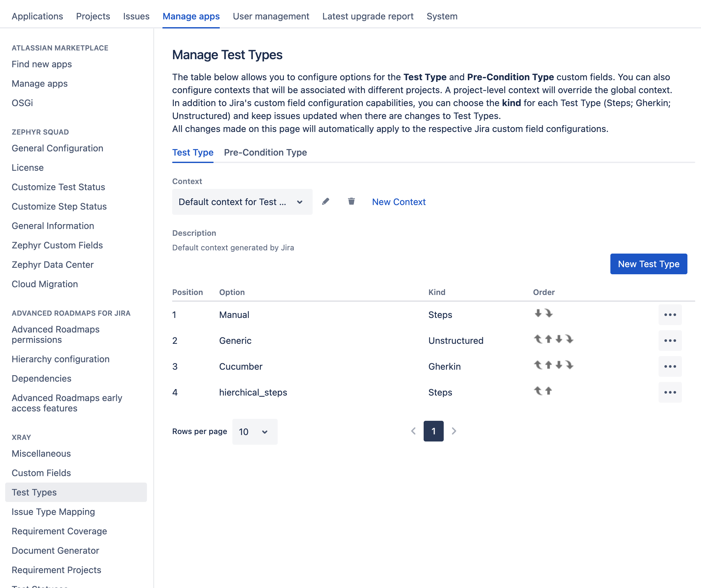
Task: Open the Rows per page dropdown
Action: [x=254, y=431]
